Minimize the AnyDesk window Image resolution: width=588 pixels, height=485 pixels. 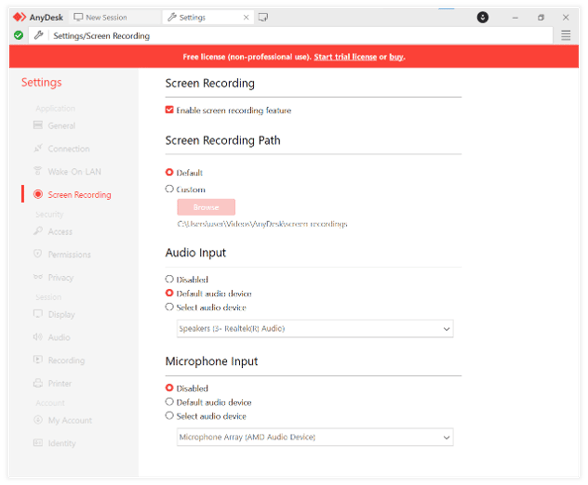coord(515,17)
